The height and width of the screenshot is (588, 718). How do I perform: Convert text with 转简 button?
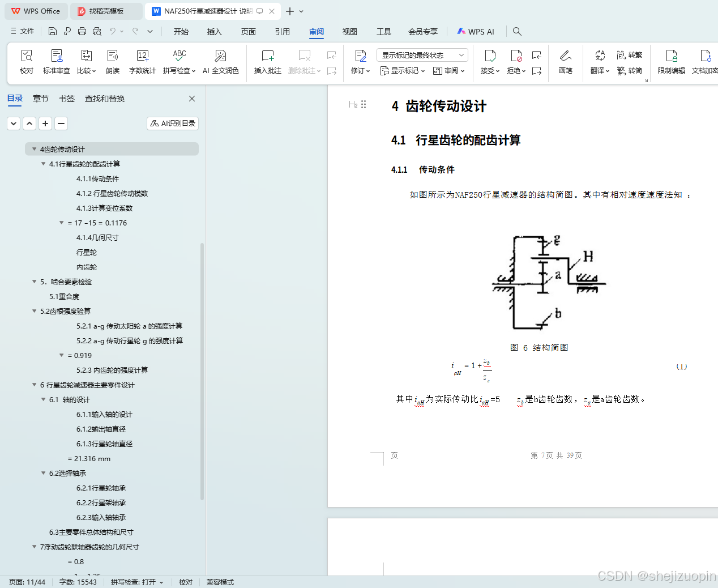[x=630, y=71]
